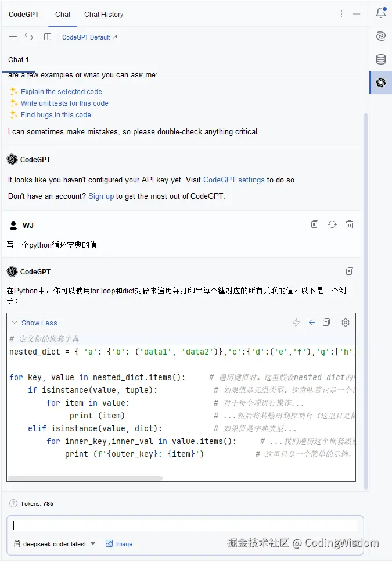Toggle the CodeGPT tool window sidebar icon
The height and width of the screenshot is (562, 392).
(381, 83)
